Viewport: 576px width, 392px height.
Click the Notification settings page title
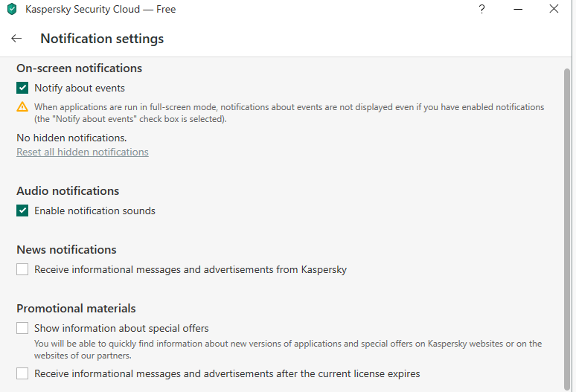[102, 39]
